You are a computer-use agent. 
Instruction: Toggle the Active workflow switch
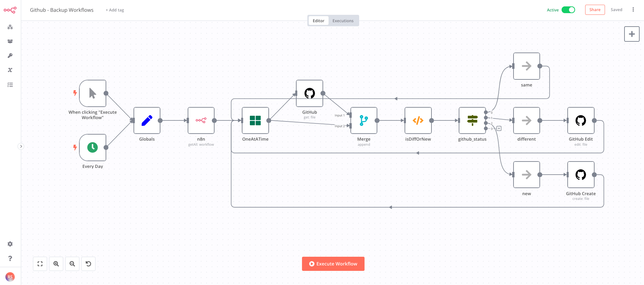[568, 10]
